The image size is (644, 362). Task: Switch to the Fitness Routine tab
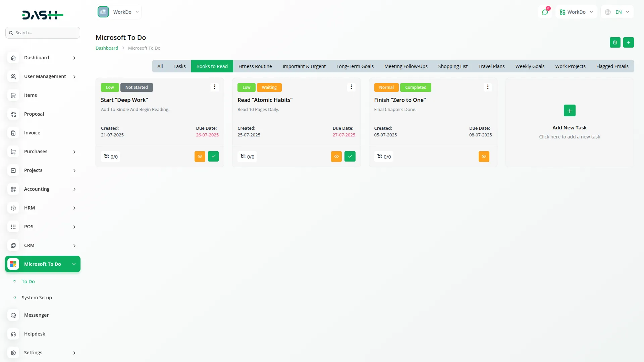pos(255,66)
